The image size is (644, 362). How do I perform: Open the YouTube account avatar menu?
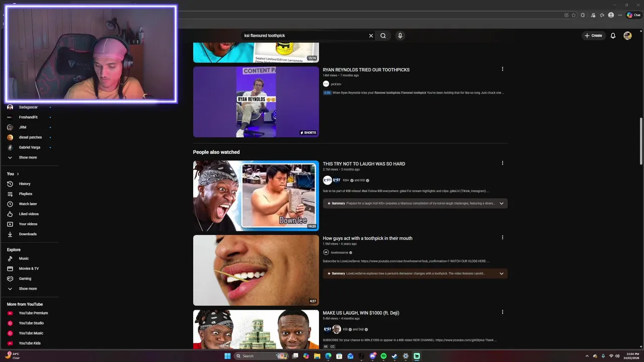[x=627, y=36]
